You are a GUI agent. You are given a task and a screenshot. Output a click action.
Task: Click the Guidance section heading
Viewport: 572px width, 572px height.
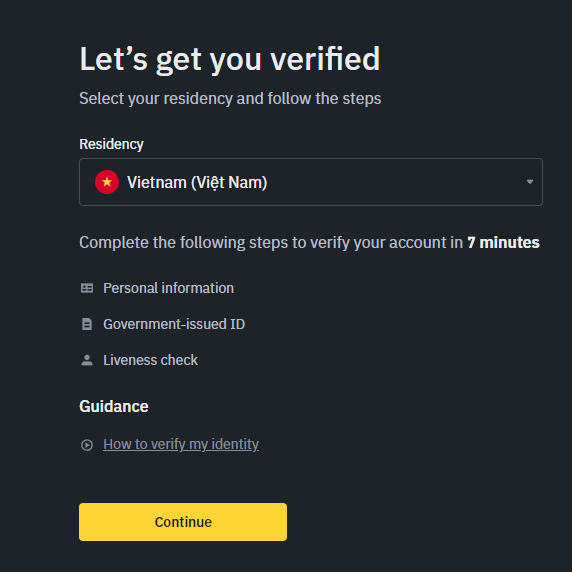pyautogui.click(x=114, y=406)
